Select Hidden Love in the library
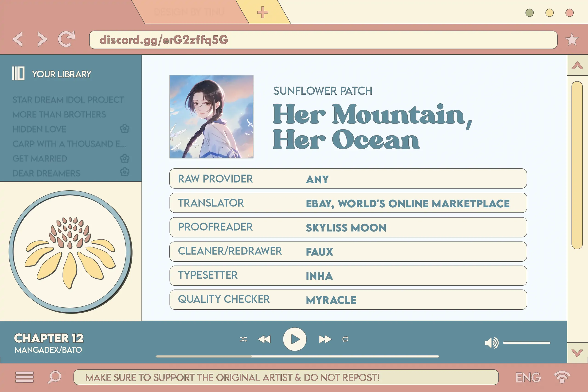The height and width of the screenshot is (392, 588). [x=40, y=129]
